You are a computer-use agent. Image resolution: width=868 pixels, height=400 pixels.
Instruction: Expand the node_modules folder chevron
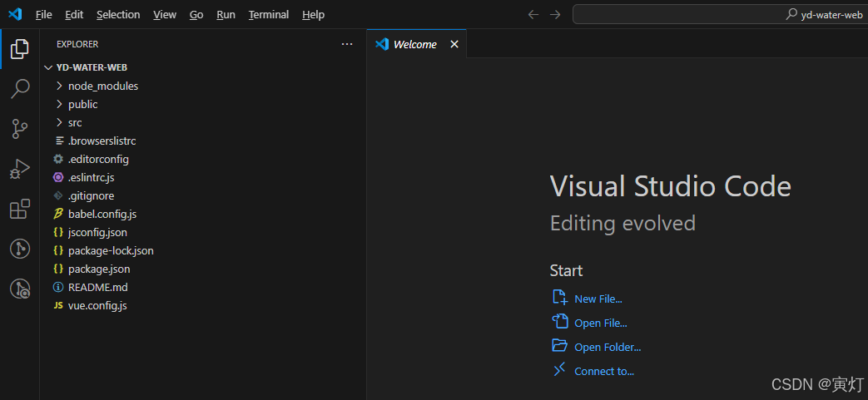click(x=59, y=86)
